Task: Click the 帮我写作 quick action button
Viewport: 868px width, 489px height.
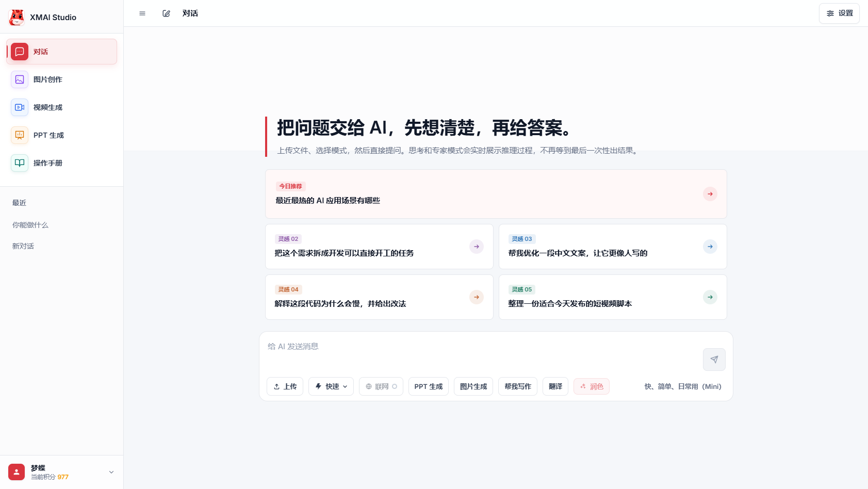Action: point(518,386)
